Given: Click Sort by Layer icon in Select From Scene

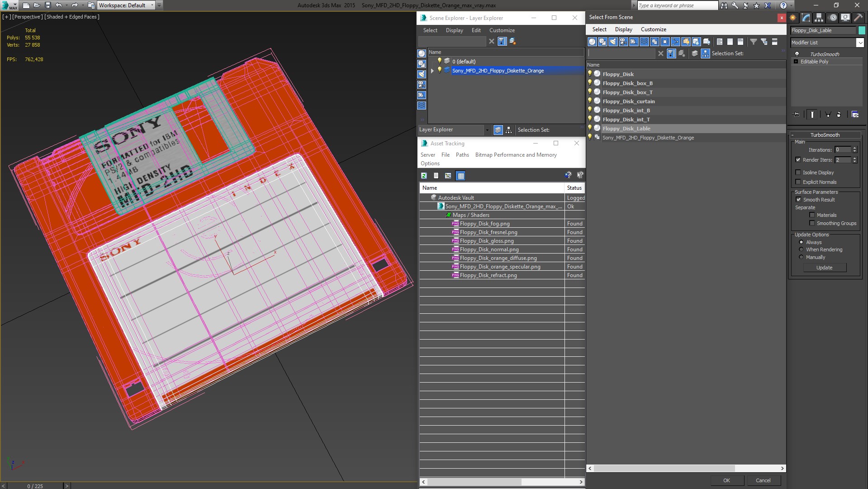Looking at the screenshot, I should (695, 53).
